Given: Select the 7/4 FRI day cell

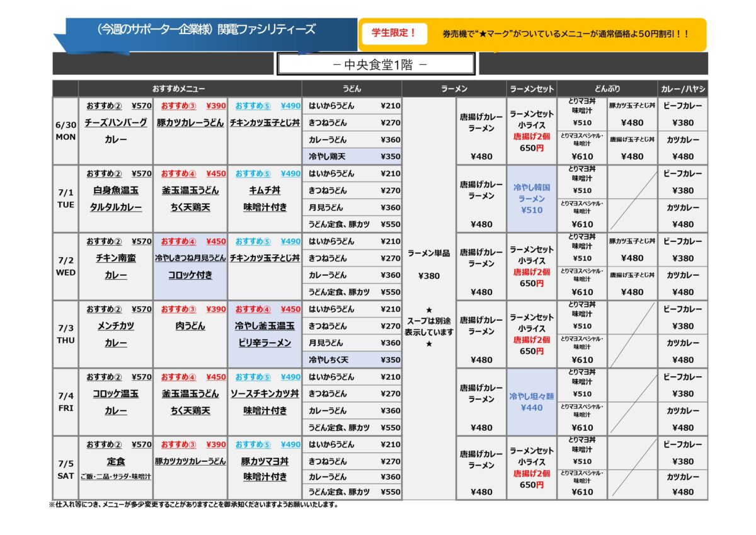Looking at the screenshot, I should pos(66,402).
